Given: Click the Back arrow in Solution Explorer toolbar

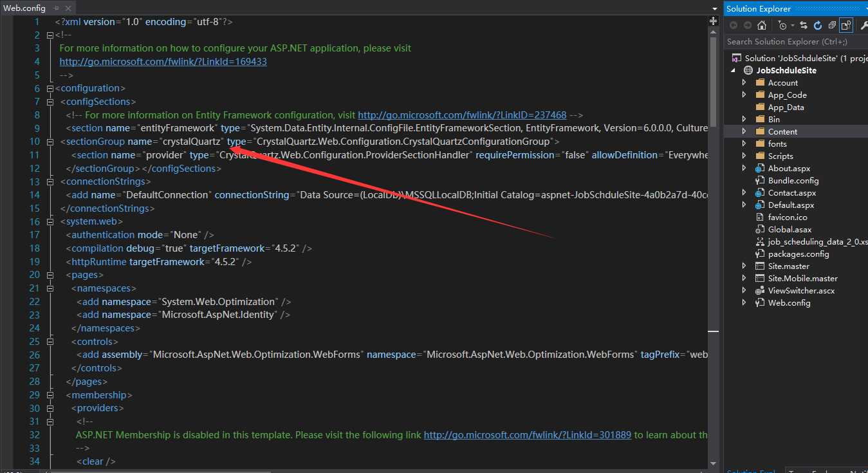Looking at the screenshot, I should pyautogui.click(x=734, y=25).
